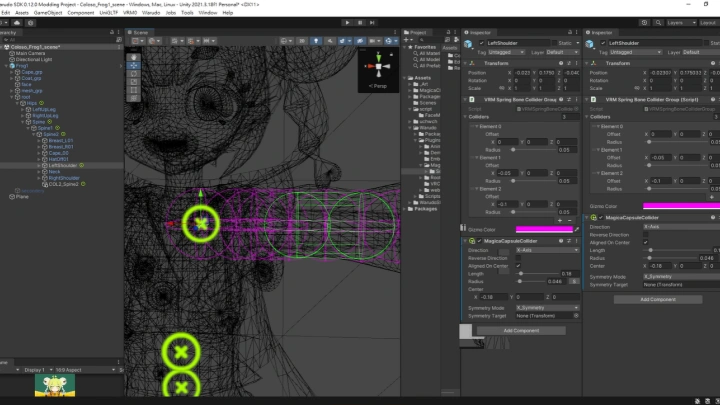Open the Window menu

(208, 13)
